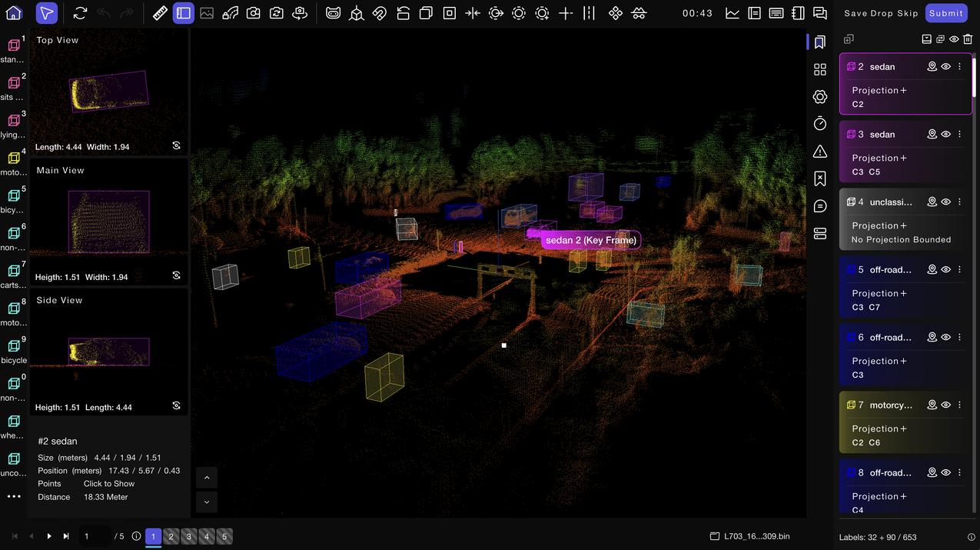Locate sedan 3 with its pin icon
This screenshot has height=550, width=980.
click(x=932, y=135)
